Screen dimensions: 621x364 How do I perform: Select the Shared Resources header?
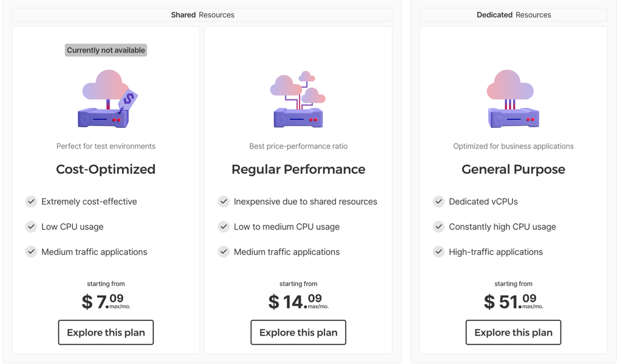pyautogui.click(x=202, y=15)
